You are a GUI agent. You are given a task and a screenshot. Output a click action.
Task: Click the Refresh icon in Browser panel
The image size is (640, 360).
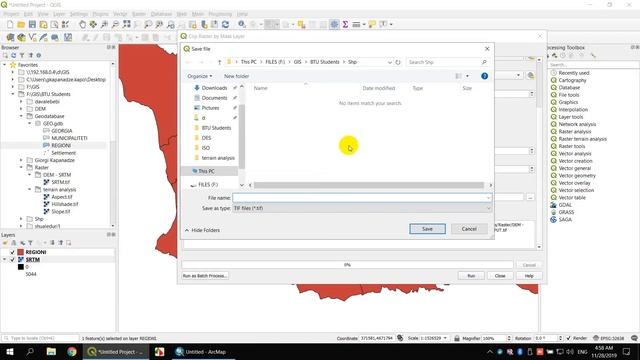click(13, 55)
